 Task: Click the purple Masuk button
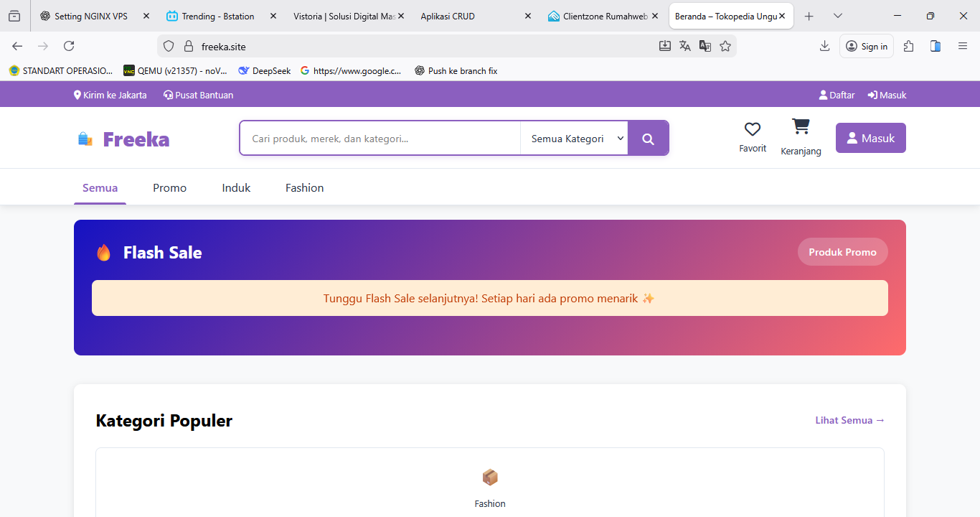click(870, 139)
